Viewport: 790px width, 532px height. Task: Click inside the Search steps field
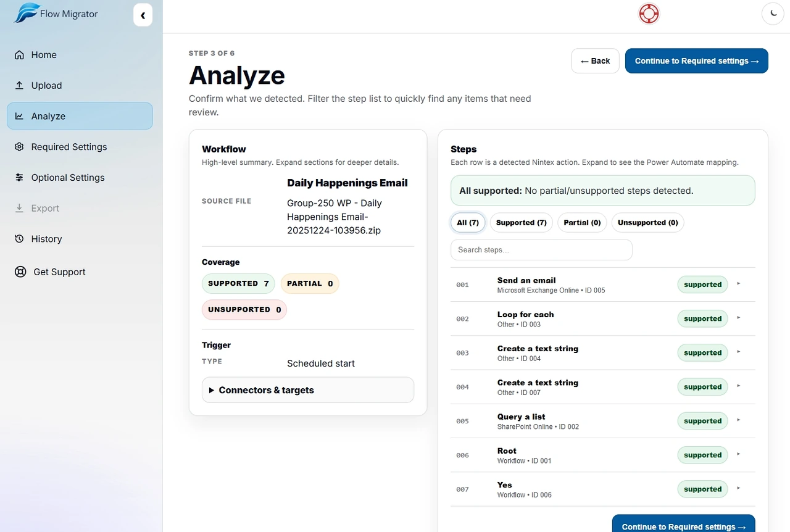541,249
